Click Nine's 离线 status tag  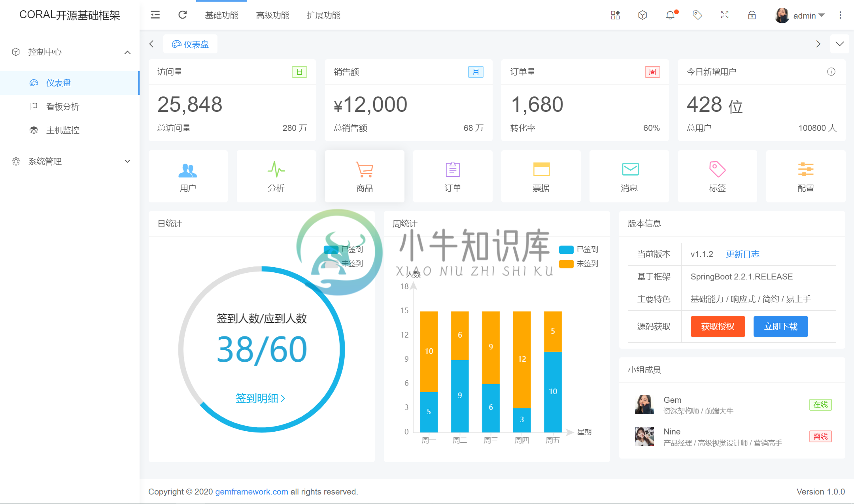click(x=820, y=436)
